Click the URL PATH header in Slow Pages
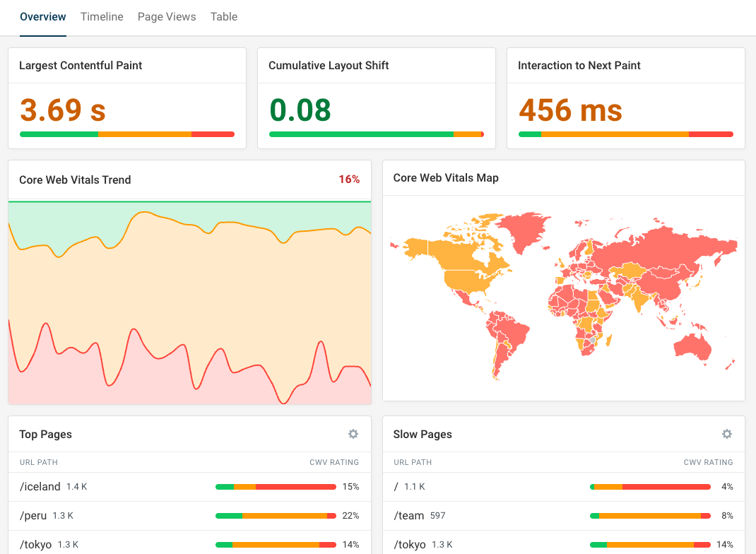Viewport: 756px width, 554px height. (x=413, y=462)
